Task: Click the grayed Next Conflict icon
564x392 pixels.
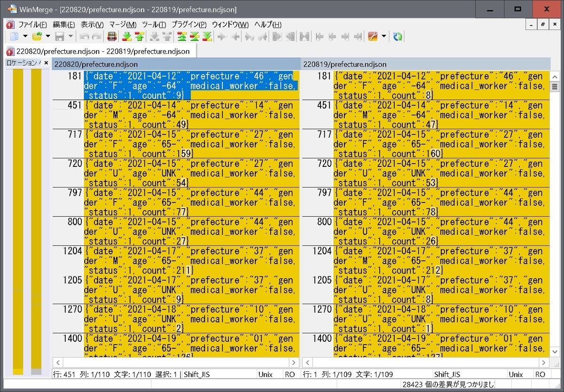Action: point(155,36)
